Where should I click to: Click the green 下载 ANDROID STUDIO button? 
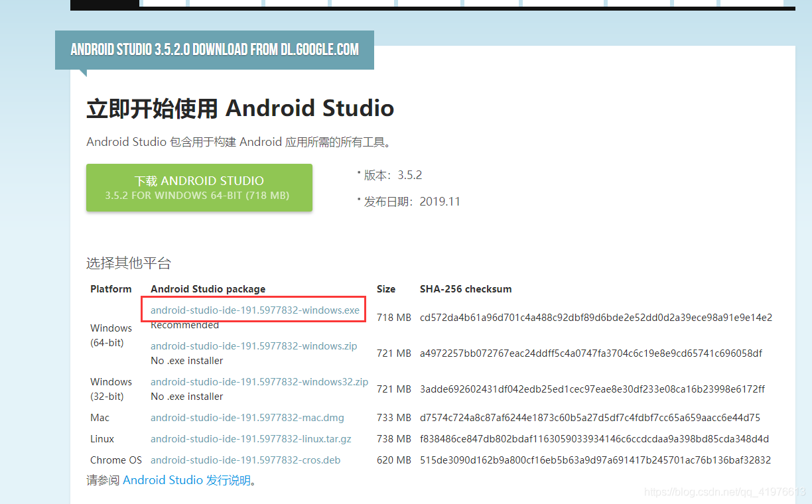[198, 188]
